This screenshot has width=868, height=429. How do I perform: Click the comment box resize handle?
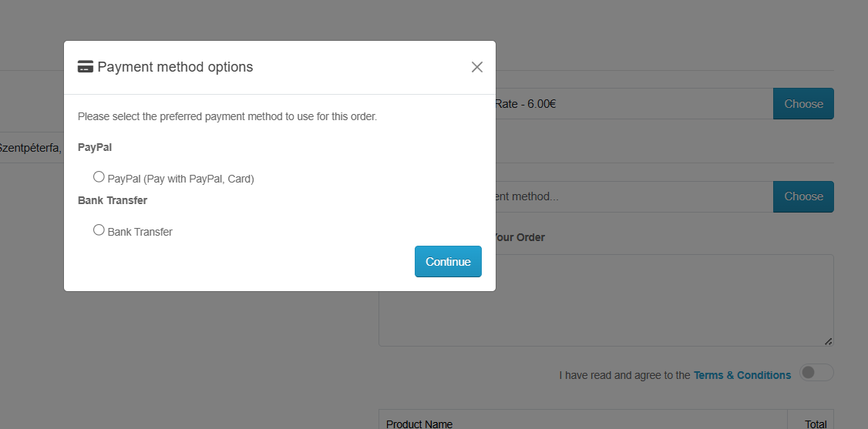click(828, 341)
